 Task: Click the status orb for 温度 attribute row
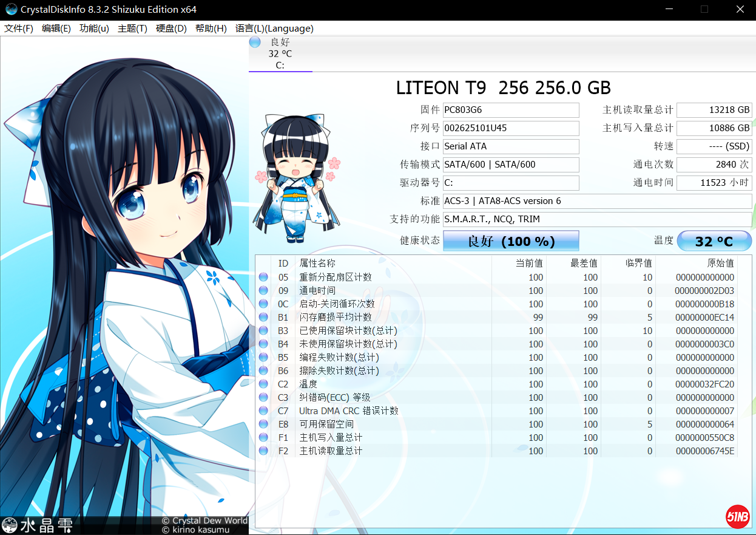click(263, 384)
